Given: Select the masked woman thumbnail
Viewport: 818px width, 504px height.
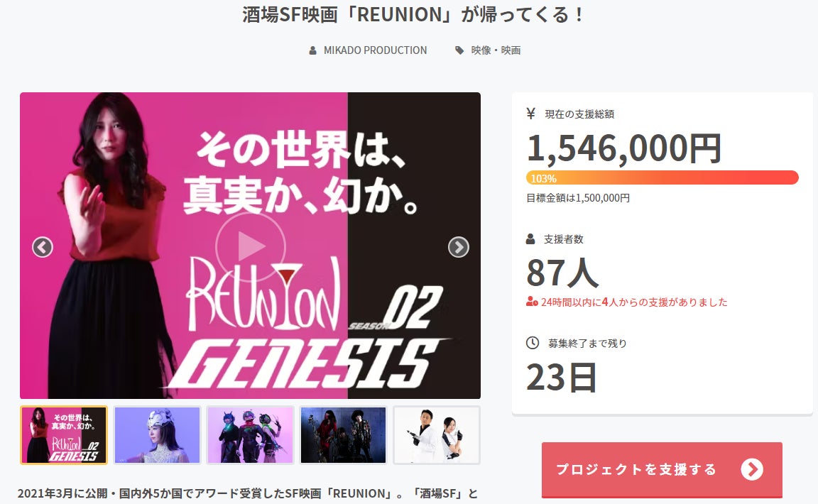Looking at the screenshot, I should (157, 435).
